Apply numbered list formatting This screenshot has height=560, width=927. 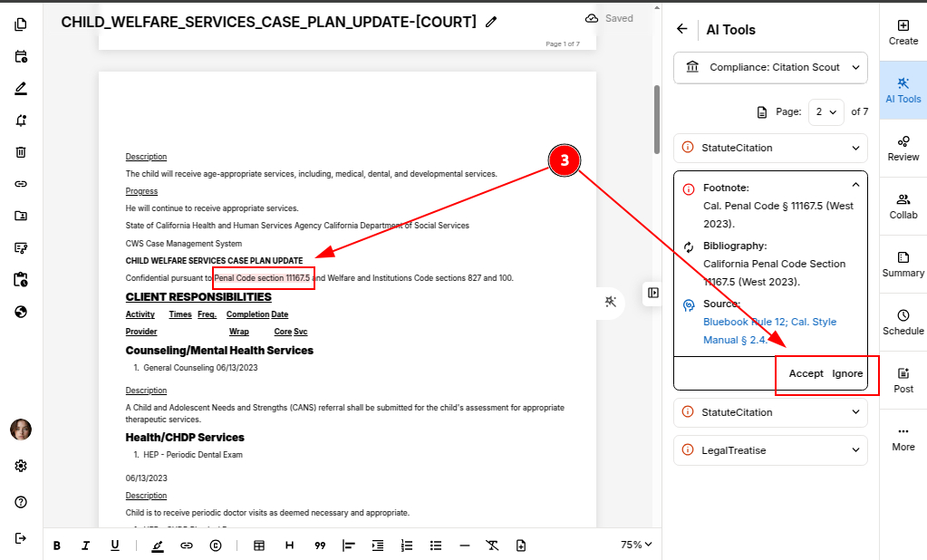[407, 546]
